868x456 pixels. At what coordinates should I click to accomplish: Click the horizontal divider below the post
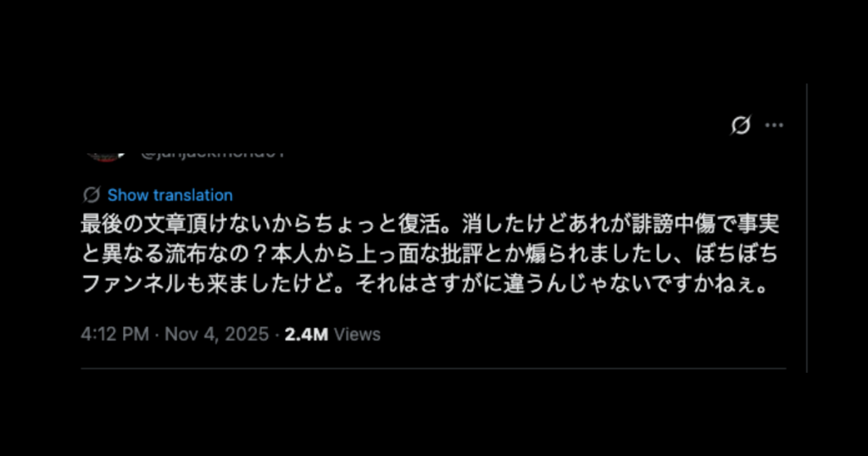433,368
